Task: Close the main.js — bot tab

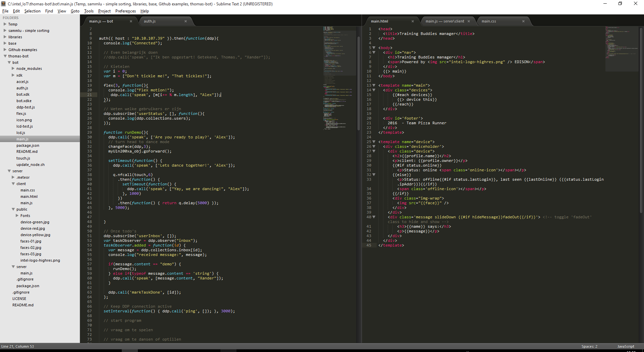Action: pyautogui.click(x=131, y=21)
